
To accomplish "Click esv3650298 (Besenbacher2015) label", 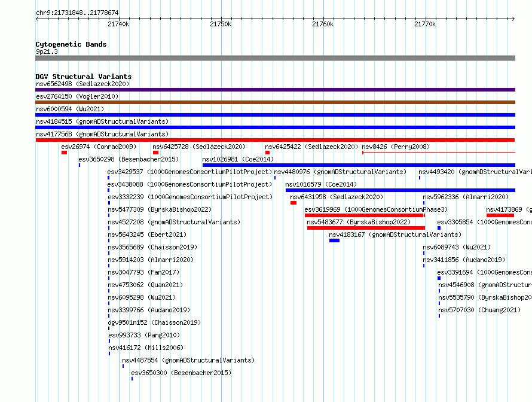I will tap(129, 159).
